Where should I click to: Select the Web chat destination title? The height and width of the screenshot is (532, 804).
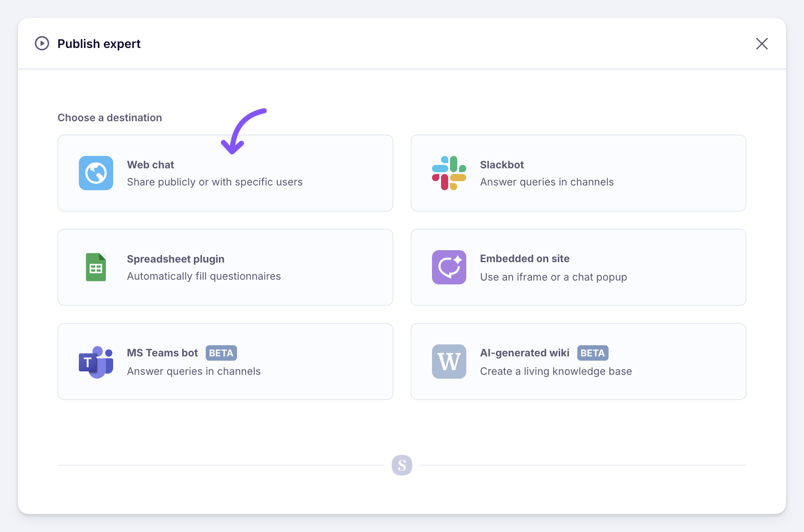pos(150,165)
